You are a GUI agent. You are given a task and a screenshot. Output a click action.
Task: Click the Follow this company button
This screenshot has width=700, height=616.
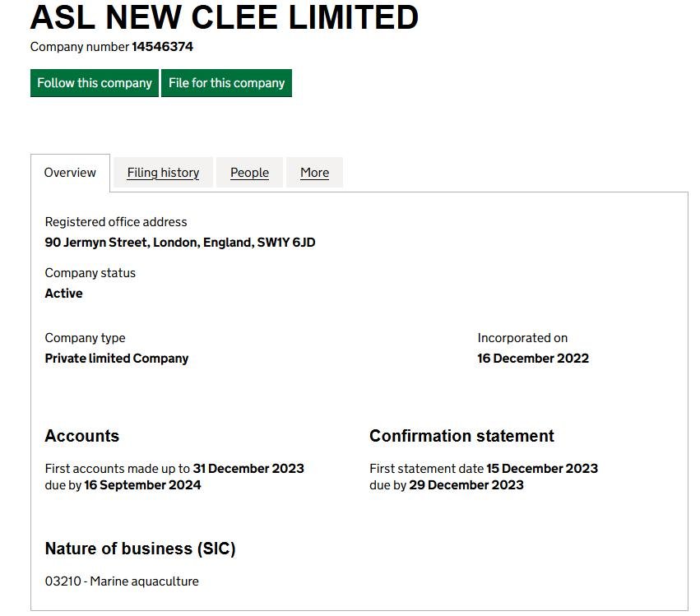94,82
